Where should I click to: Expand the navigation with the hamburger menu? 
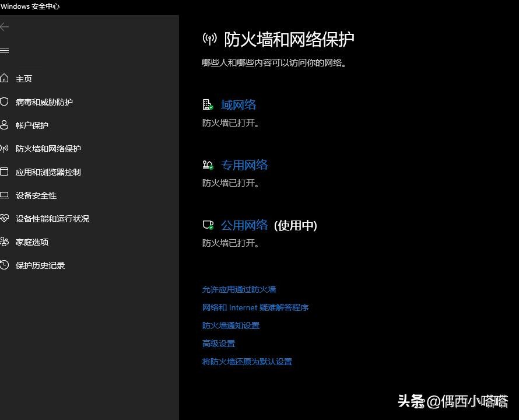(5, 50)
